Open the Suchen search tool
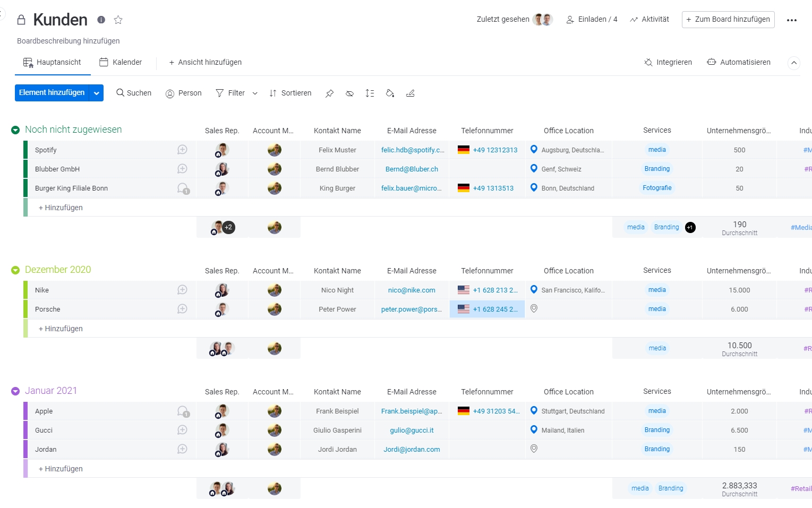 click(x=134, y=93)
